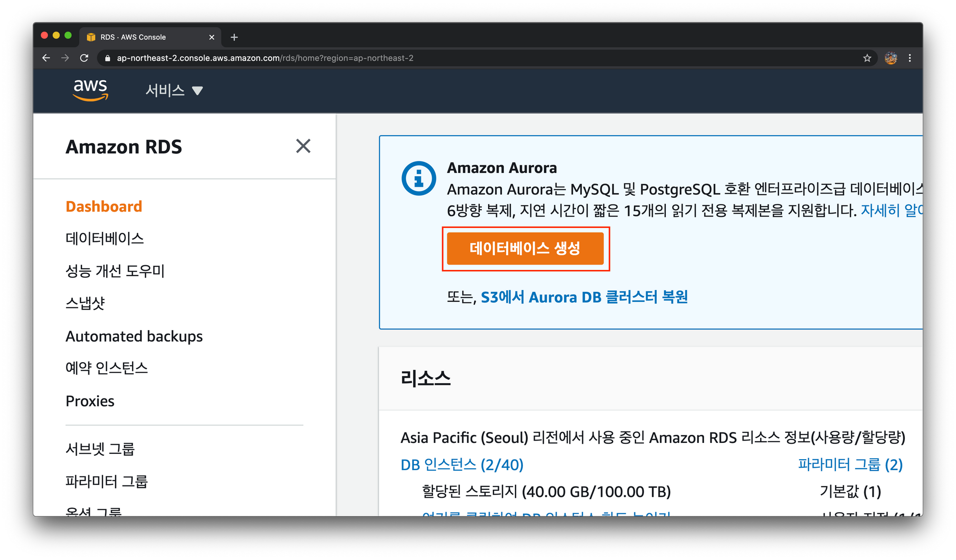The width and height of the screenshot is (956, 560).
Task: Click the Amazon RDS sidebar title
Action: [124, 147]
